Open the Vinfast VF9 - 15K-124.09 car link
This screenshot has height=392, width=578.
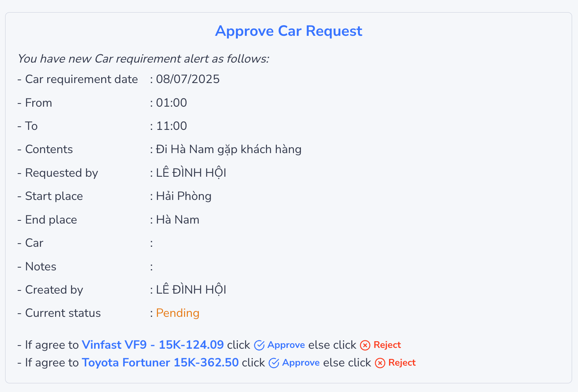[153, 345]
